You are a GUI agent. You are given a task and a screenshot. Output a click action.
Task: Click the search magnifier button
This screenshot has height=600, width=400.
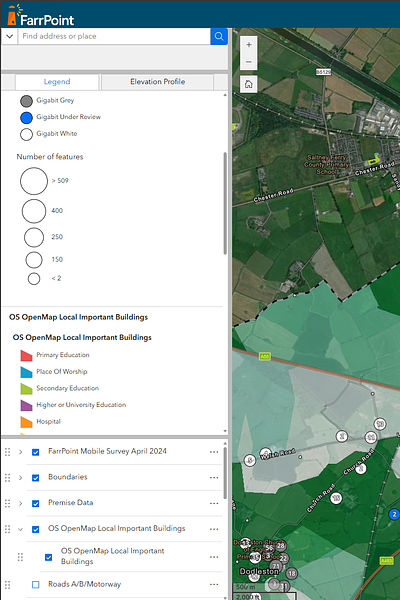click(x=219, y=36)
